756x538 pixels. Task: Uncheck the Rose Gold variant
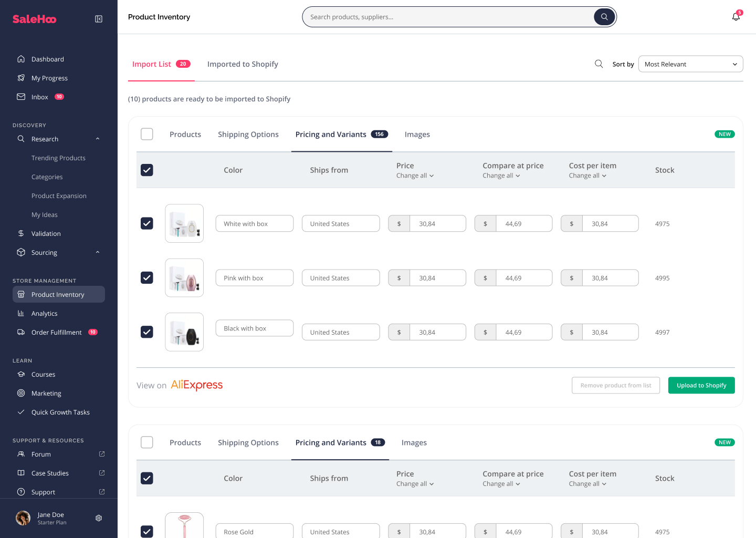147,531
